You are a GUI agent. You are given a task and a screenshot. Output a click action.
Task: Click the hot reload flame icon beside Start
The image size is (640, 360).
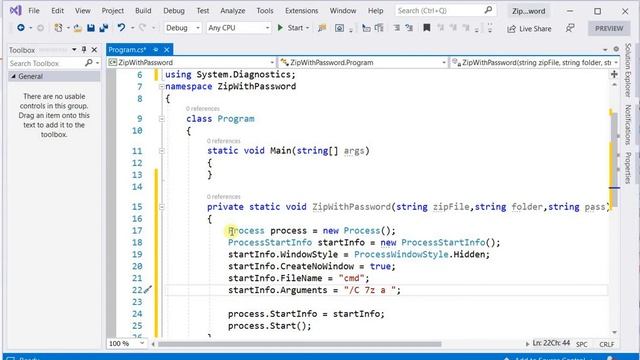tap(322, 28)
